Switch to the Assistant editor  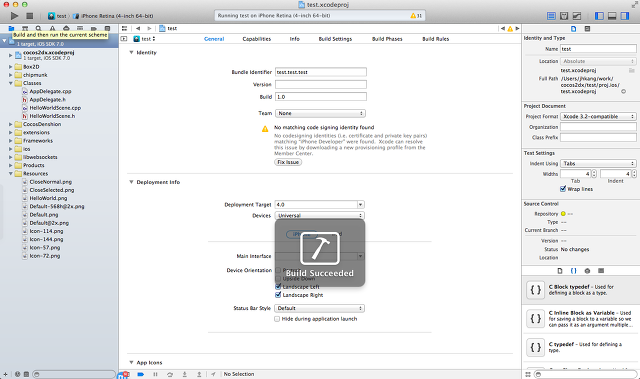[564, 16]
